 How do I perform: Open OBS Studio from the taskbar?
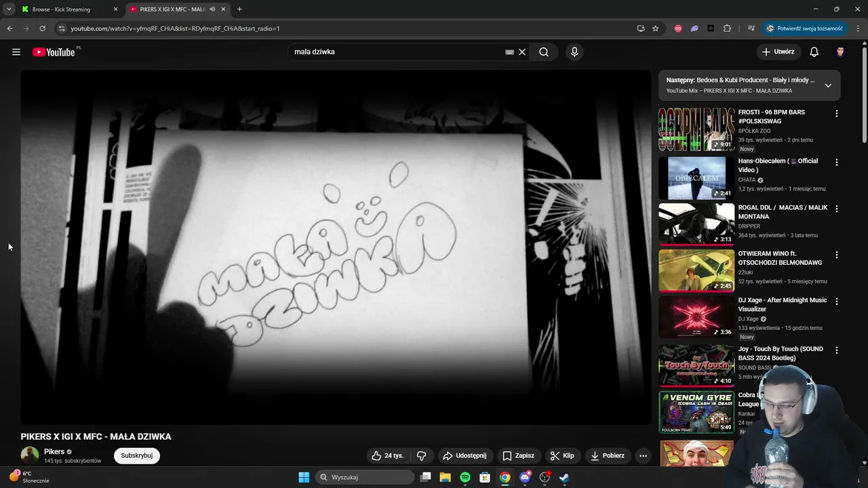545,477
